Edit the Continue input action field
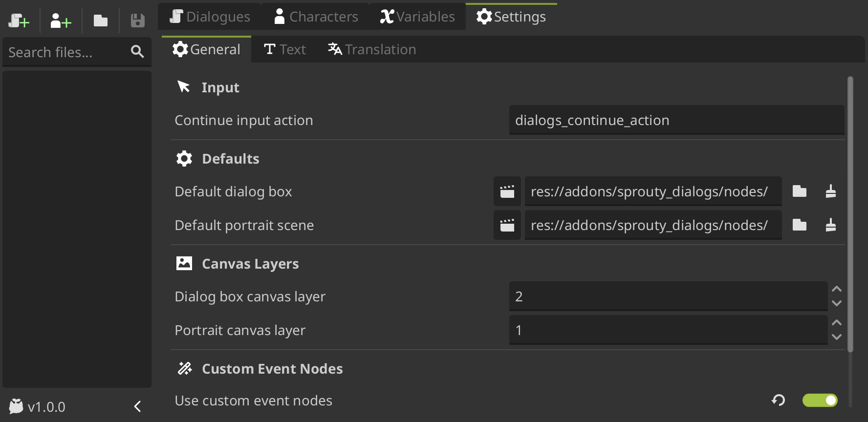The height and width of the screenshot is (422, 868). click(x=676, y=120)
